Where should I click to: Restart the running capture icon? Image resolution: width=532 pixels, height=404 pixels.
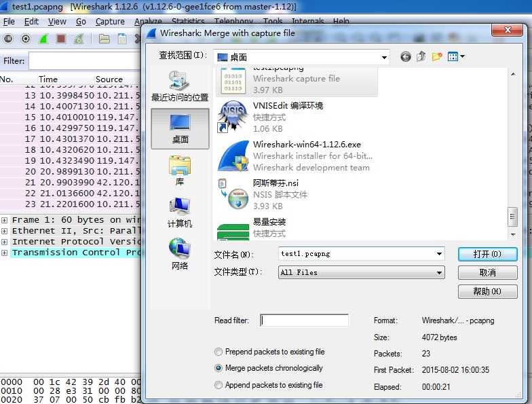click(79, 39)
